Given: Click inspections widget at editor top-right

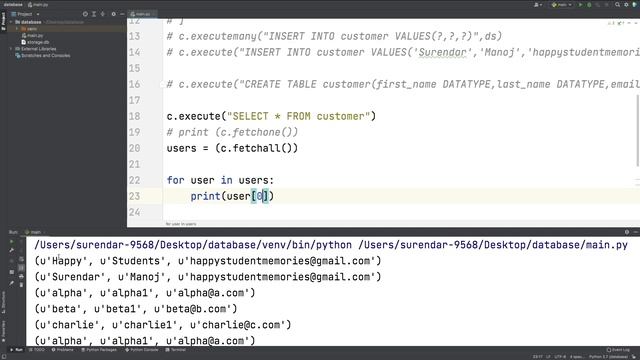Looking at the screenshot, I should click(617, 23).
